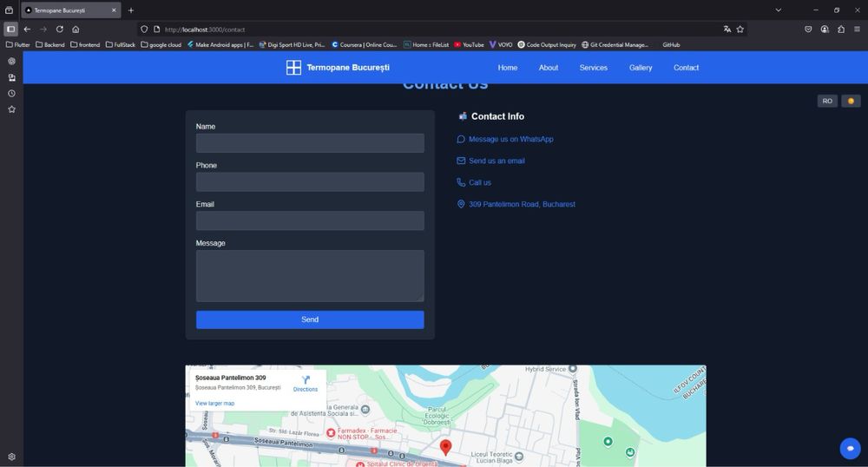Viewport: 868px width, 467px height.
Task: Open the floating chat bubble button
Action: point(851,448)
